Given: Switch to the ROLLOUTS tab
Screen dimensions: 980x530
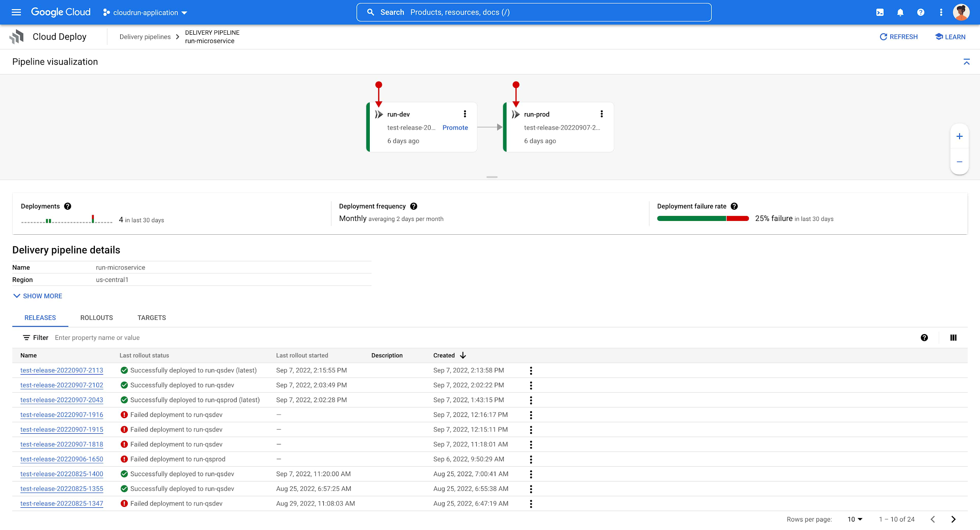Looking at the screenshot, I should (97, 318).
